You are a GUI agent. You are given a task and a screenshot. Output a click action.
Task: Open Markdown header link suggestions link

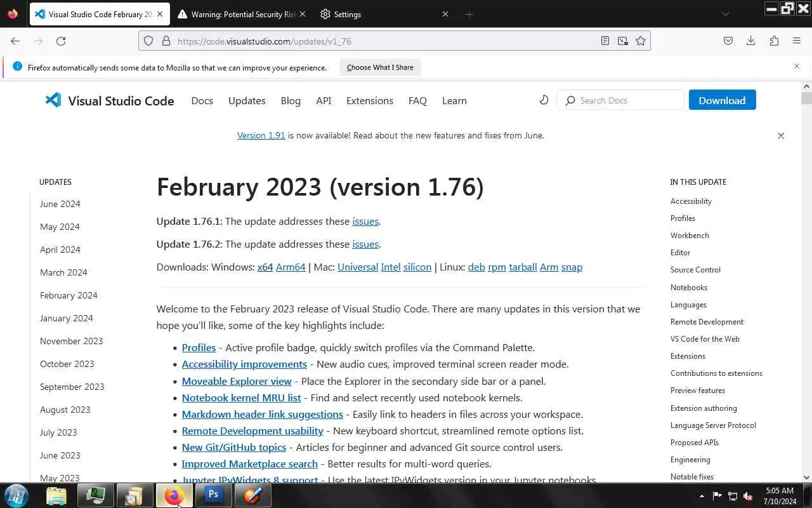click(x=262, y=414)
